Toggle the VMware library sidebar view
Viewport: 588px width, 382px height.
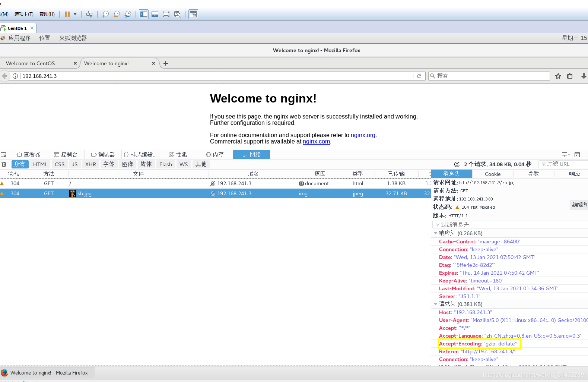click(144, 14)
